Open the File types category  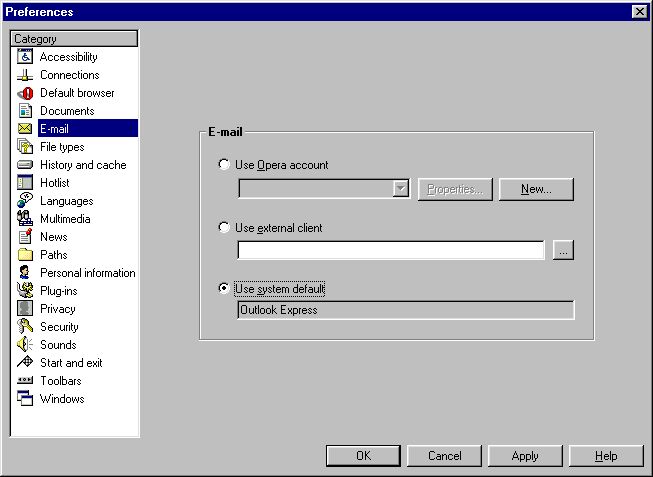coord(62,147)
